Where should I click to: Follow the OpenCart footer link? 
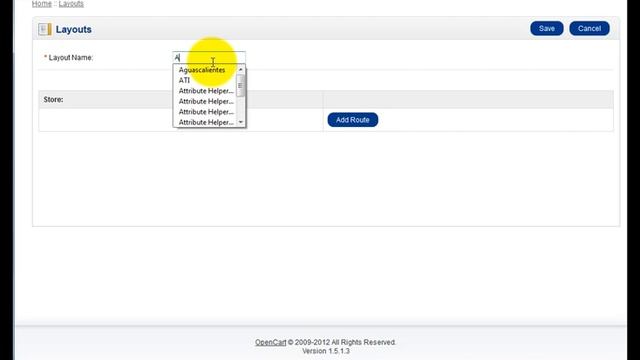pyautogui.click(x=271, y=342)
